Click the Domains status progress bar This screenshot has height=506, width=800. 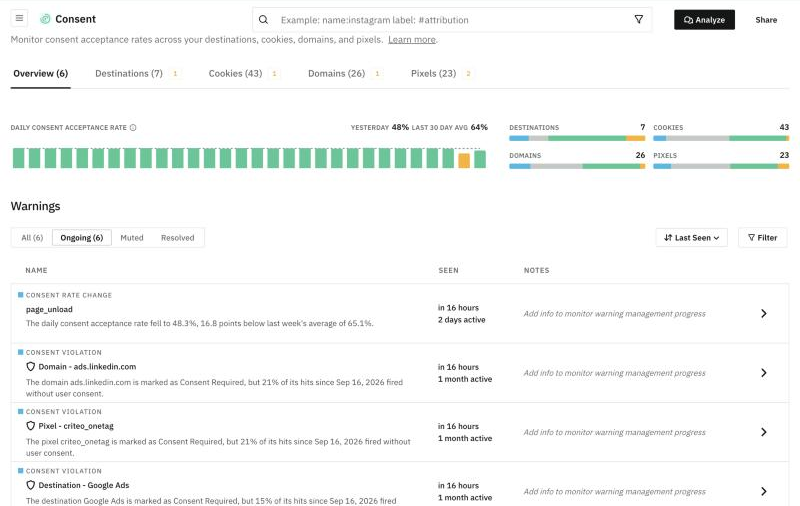pyautogui.click(x=577, y=166)
